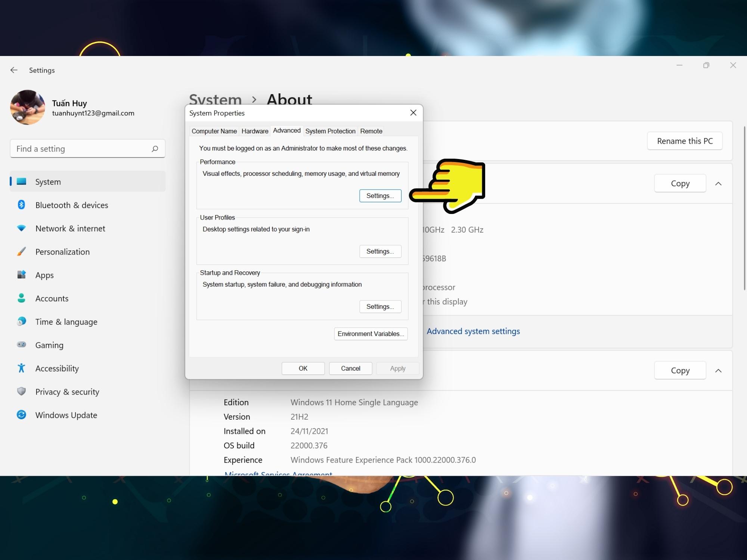Click the OS build value 22000.376
The height and width of the screenshot is (560, 747).
[x=309, y=445]
